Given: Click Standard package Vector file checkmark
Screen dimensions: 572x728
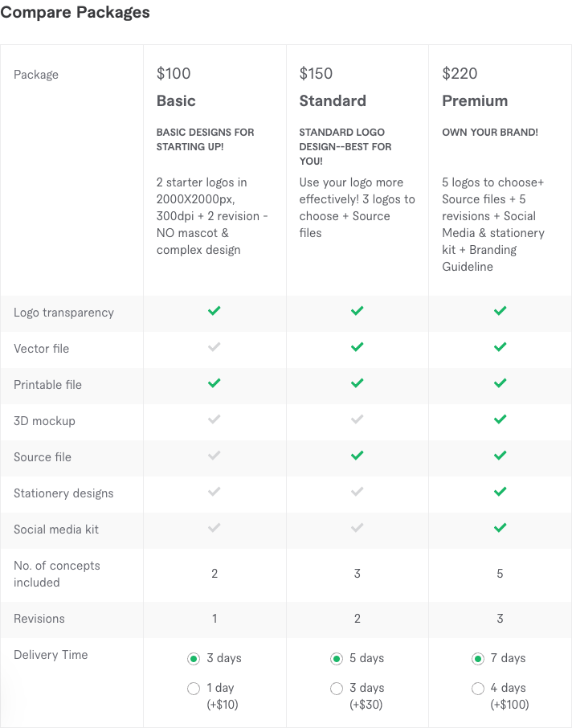Looking at the screenshot, I should pos(357,347).
